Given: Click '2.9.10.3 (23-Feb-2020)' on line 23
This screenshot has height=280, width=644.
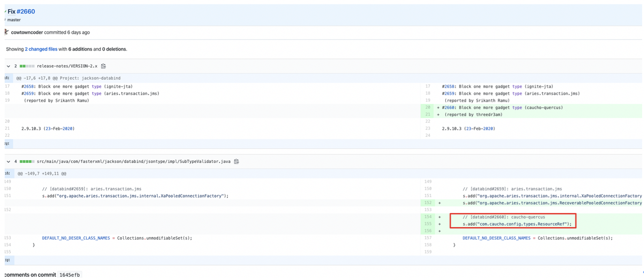Looking at the screenshot, I should click(469, 129).
